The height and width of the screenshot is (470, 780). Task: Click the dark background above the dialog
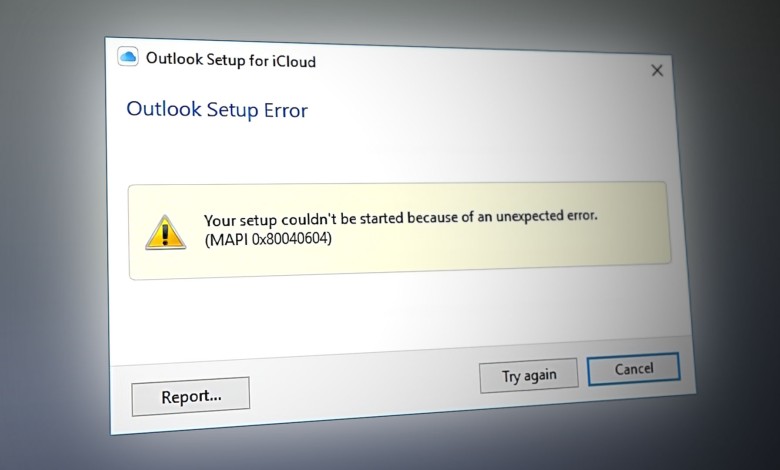coord(400,18)
